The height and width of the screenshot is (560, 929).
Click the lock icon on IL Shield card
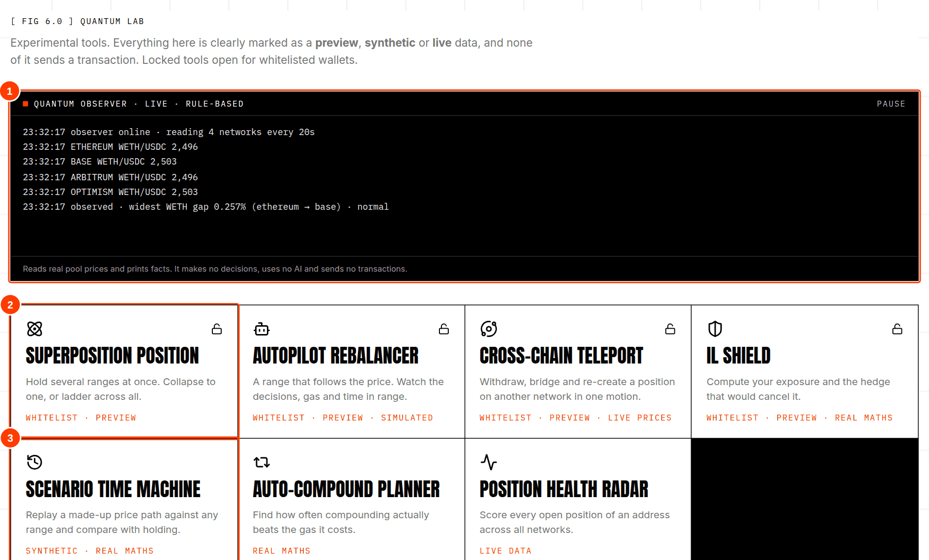pos(897,329)
